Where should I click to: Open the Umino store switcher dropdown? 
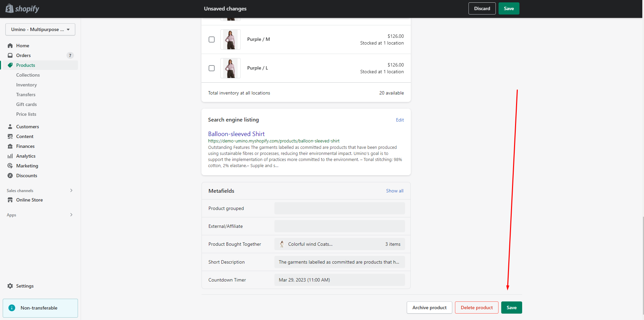[x=40, y=29]
